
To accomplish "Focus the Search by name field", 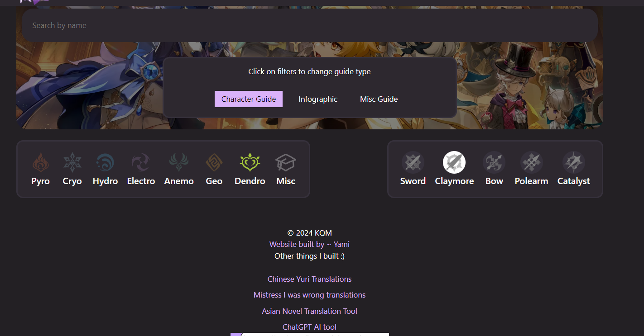I will (x=310, y=25).
